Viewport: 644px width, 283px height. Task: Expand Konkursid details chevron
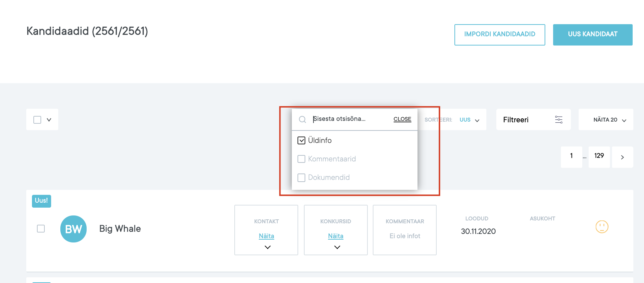pyautogui.click(x=337, y=247)
